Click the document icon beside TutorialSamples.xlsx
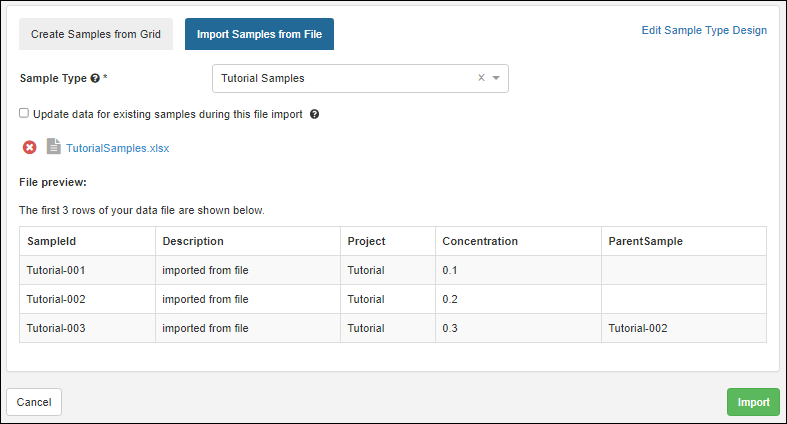Image resolution: width=787 pixels, height=424 pixels. coord(54,147)
